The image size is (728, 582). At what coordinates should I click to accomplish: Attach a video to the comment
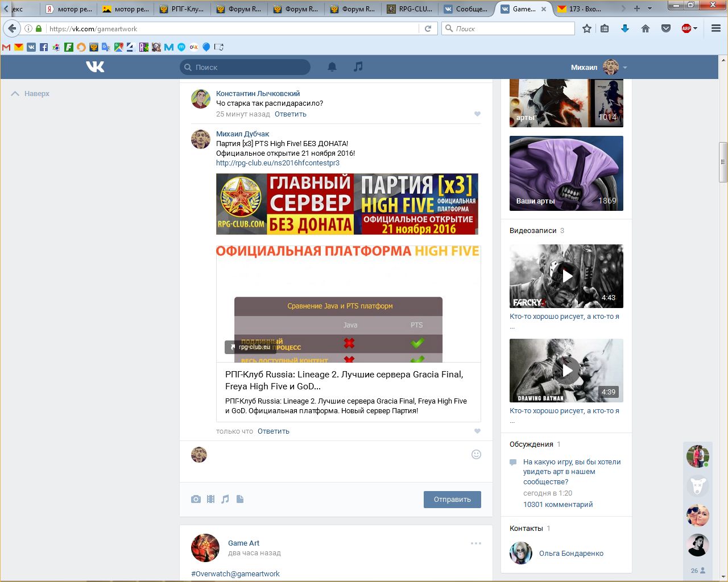click(210, 499)
